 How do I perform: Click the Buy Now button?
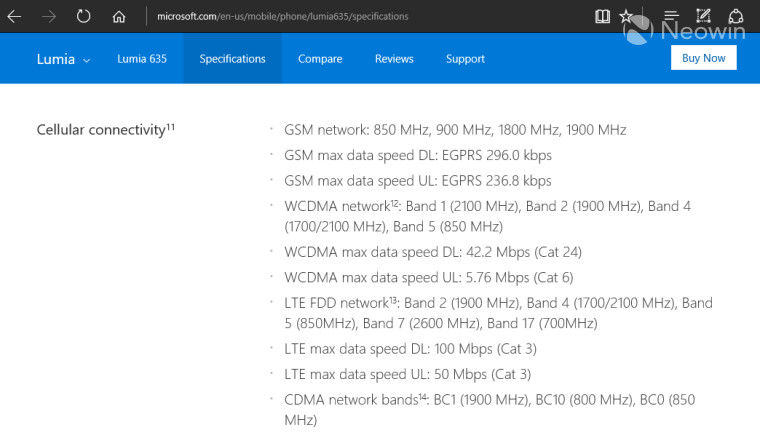coord(703,58)
